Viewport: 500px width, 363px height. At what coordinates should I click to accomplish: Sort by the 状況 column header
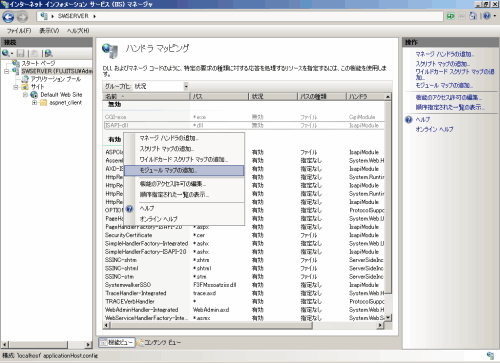[x=273, y=97]
